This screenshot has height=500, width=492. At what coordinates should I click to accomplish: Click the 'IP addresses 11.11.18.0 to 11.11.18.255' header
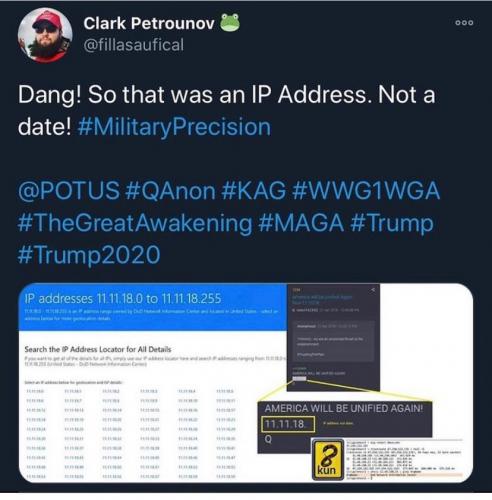click(x=123, y=298)
